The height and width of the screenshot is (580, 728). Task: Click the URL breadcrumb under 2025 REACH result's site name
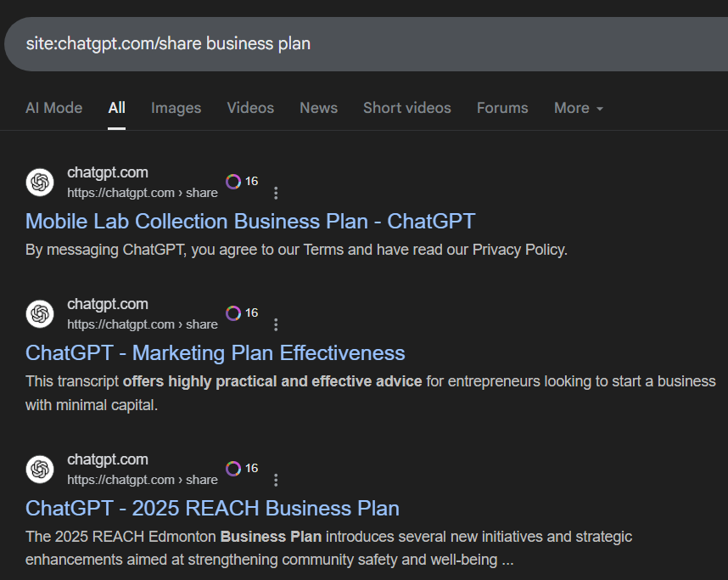[x=143, y=479]
